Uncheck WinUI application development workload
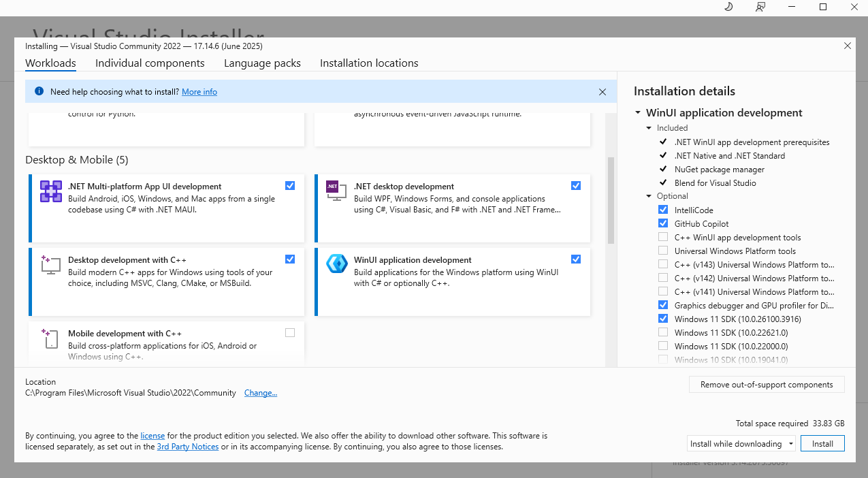The image size is (868, 478). tap(576, 259)
